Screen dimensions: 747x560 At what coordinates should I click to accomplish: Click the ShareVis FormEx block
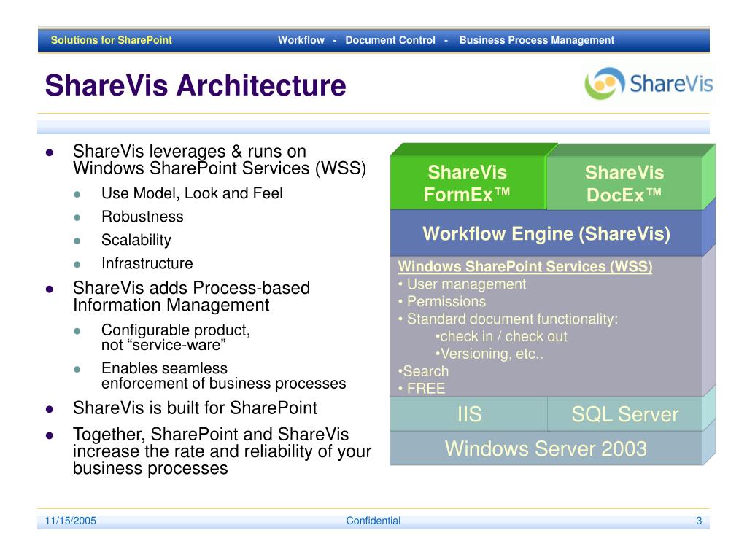coord(468,183)
